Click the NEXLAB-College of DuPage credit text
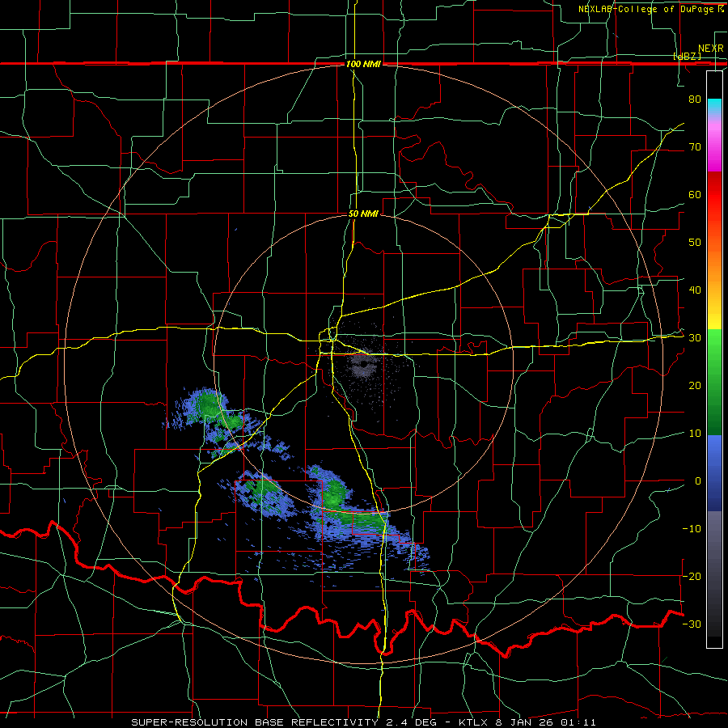Screen dimensions: 728x728 tap(650, 9)
